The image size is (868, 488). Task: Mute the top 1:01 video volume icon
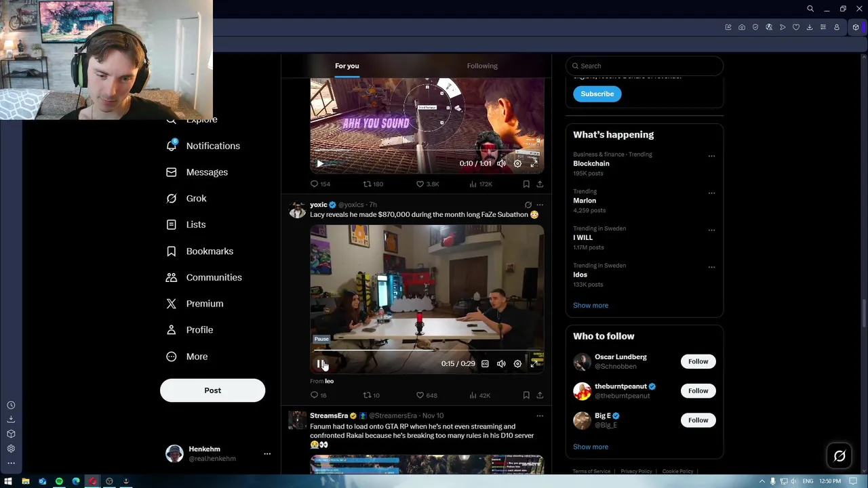click(501, 163)
